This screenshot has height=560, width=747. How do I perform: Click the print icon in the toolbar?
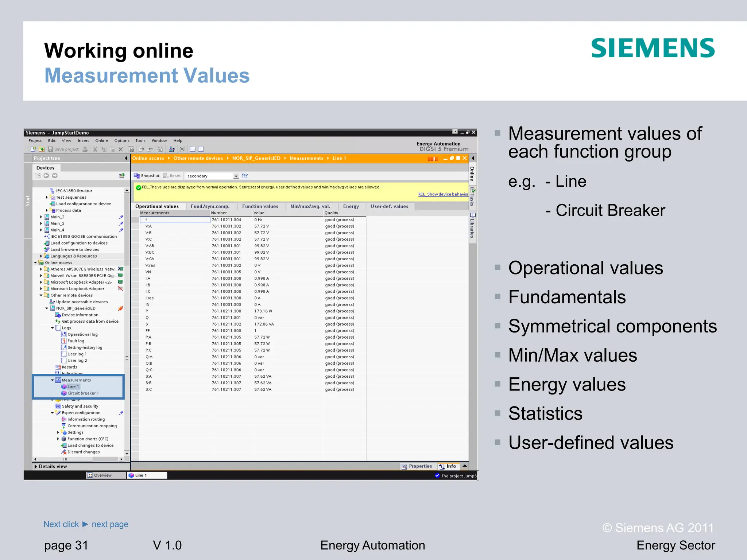point(85,149)
